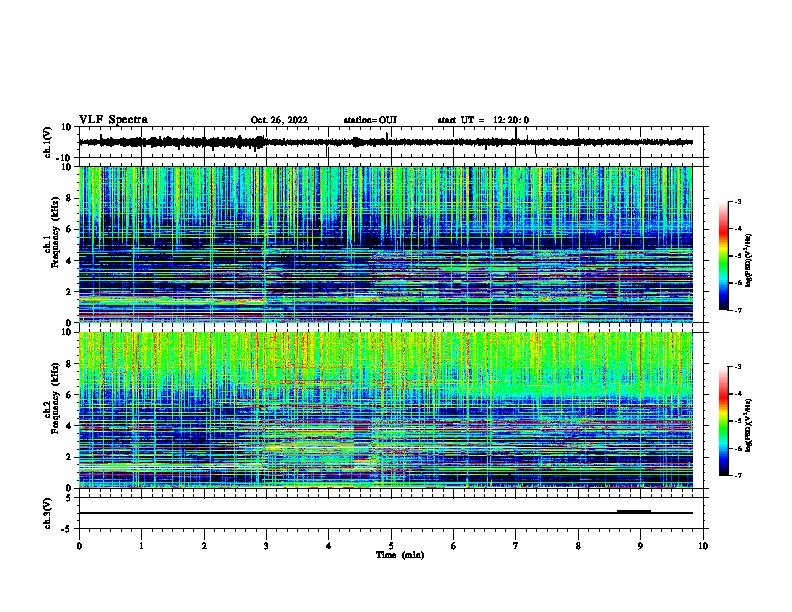
Task: Click the 'VLF Spectra' title text
Action: pos(113,120)
